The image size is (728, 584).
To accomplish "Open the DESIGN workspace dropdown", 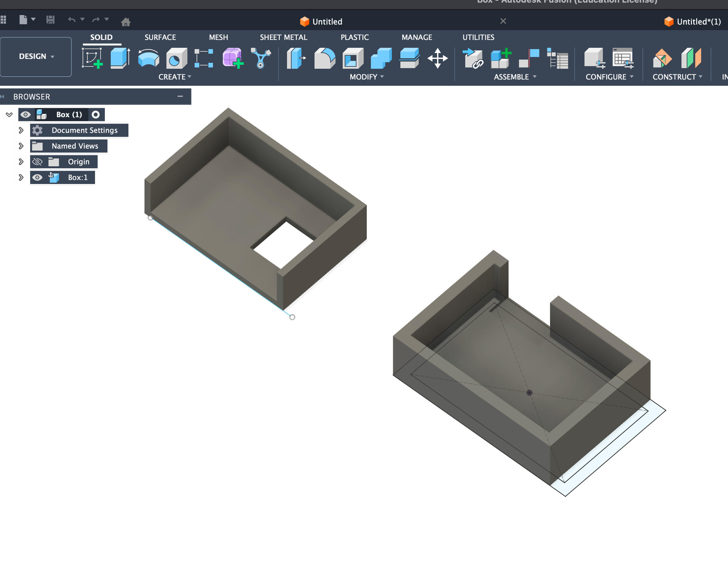I will click(36, 56).
